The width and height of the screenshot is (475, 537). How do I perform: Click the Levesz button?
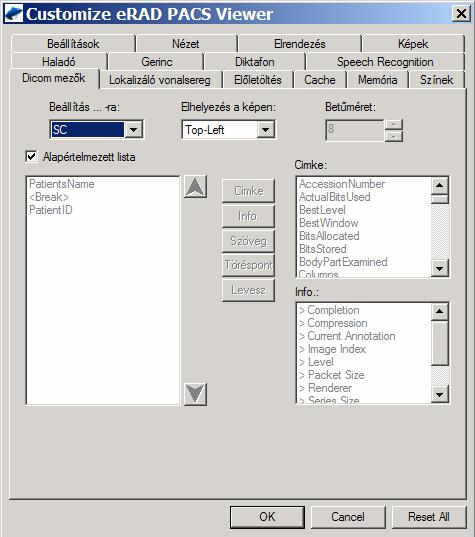[248, 290]
